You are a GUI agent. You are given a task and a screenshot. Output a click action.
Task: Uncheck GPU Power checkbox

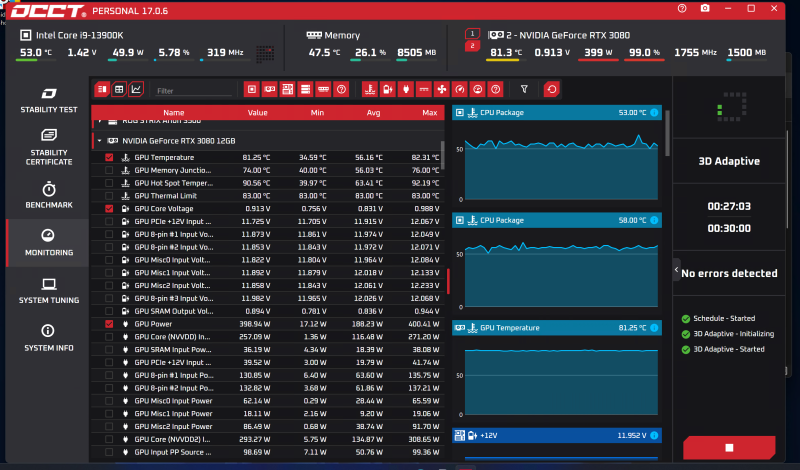coord(109,324)
